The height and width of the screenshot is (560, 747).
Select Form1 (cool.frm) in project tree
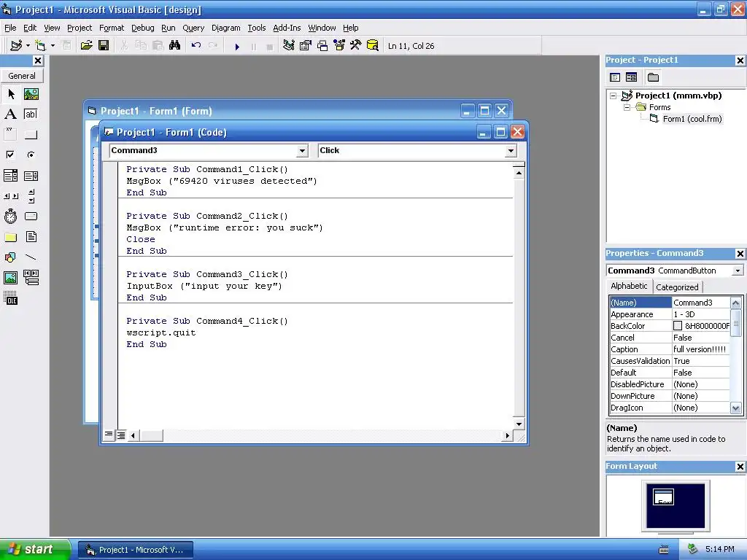(x=692, y=119)
